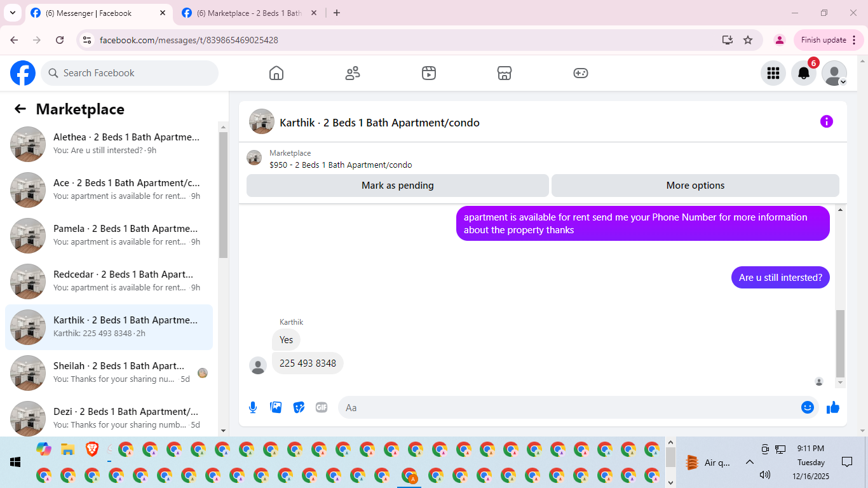Open Chrome tab search dropdown
Viewport: 868px width, 488px height.
(12, 13)
